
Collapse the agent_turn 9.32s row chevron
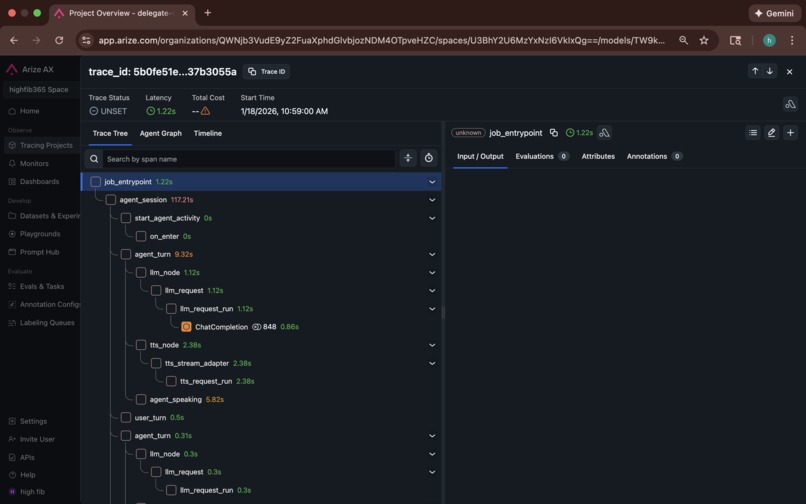pyautogui.click(x=432, y=254)
